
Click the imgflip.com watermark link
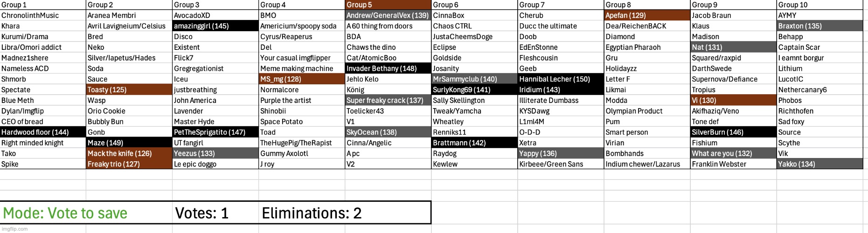point(14,229)
